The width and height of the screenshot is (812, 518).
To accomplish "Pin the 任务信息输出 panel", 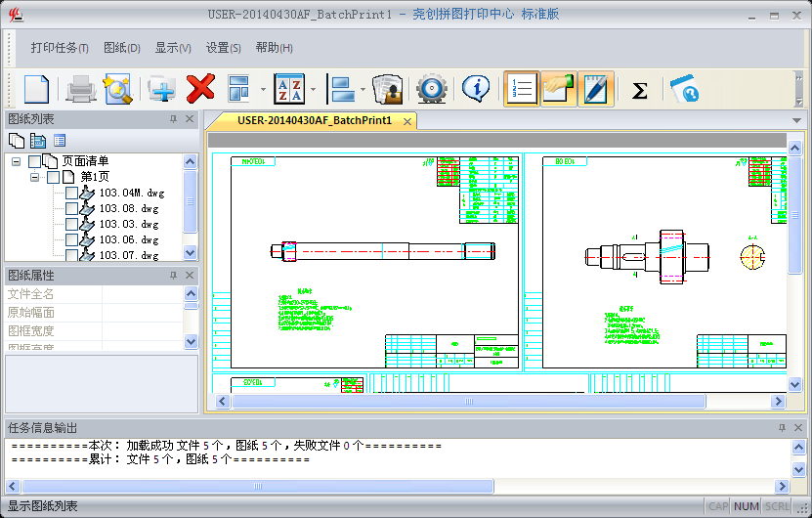I will coord(782,427).
